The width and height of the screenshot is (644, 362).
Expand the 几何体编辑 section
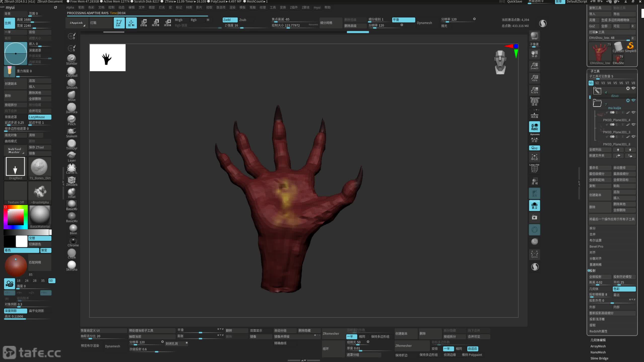point(598,340)
